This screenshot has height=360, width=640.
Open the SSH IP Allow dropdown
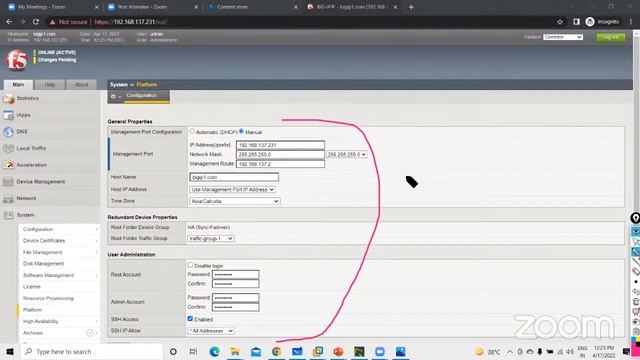coord(211,331)
